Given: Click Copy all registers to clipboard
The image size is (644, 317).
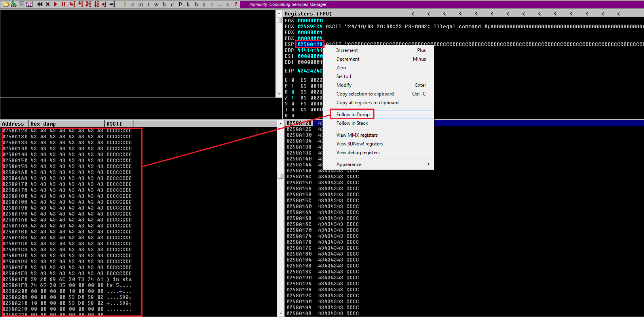Looking at the screenshot, I should tap(367, 103).
